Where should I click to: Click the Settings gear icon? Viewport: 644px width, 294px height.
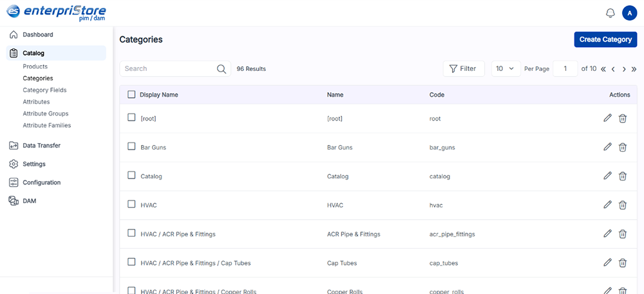[x=14, y=164]
